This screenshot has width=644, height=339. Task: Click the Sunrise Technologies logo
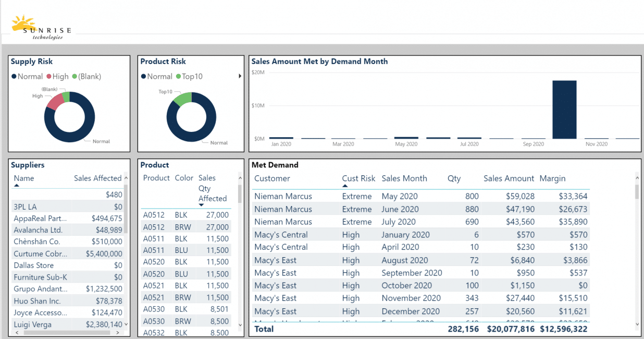click(x=41, y=27)
